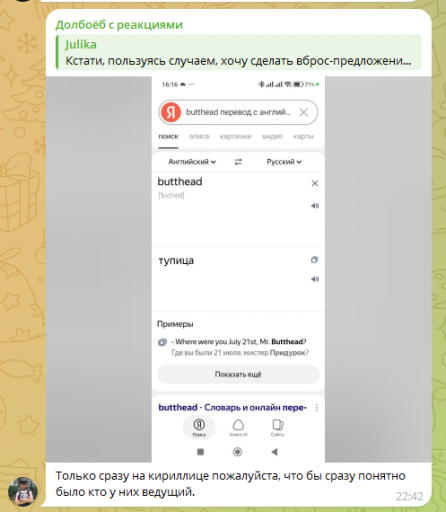
Task: Click the source word butthead
Action: tap(180, 182)
